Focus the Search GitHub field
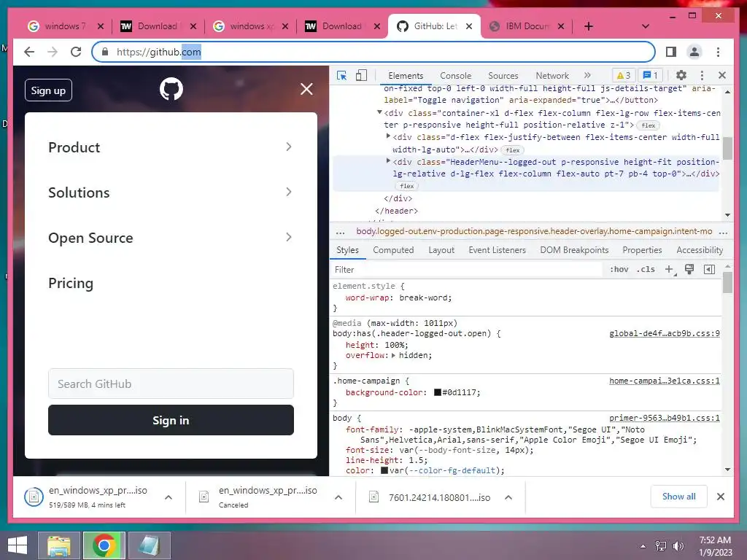This screenshot has width=747, height=560. (x=171, y=384)
